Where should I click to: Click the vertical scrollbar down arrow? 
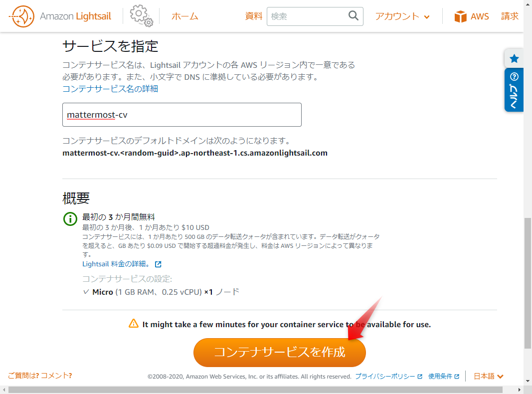pyautogui.click(x=528, y=381)
